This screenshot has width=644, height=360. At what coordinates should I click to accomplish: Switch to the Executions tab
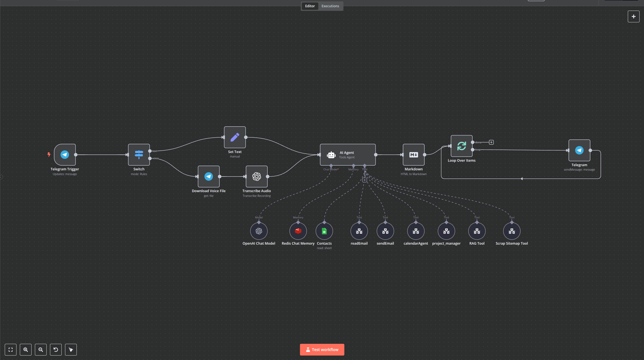click(330, 6)
